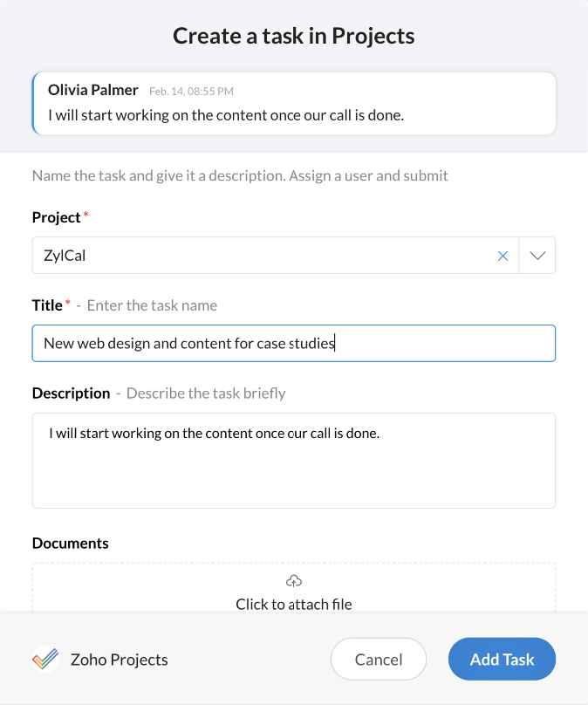Click the Zoho Projects logo icon
The height and width of the screenshot is (705, 588).
(45, 660)
